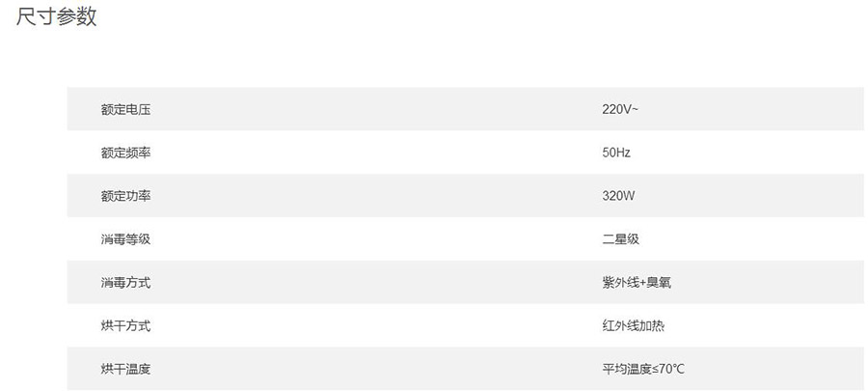Click the 红外线加热 value
The width and height of the screenshot is (868, 391).
point(634,325)
